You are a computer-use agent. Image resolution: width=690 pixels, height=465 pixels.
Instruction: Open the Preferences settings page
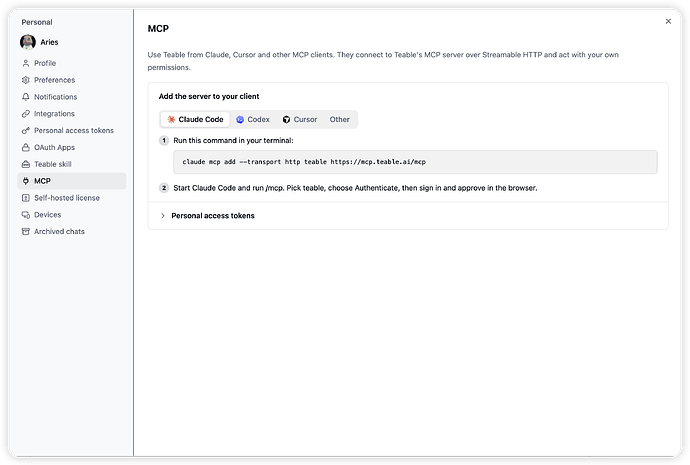[x=71, y=80]
